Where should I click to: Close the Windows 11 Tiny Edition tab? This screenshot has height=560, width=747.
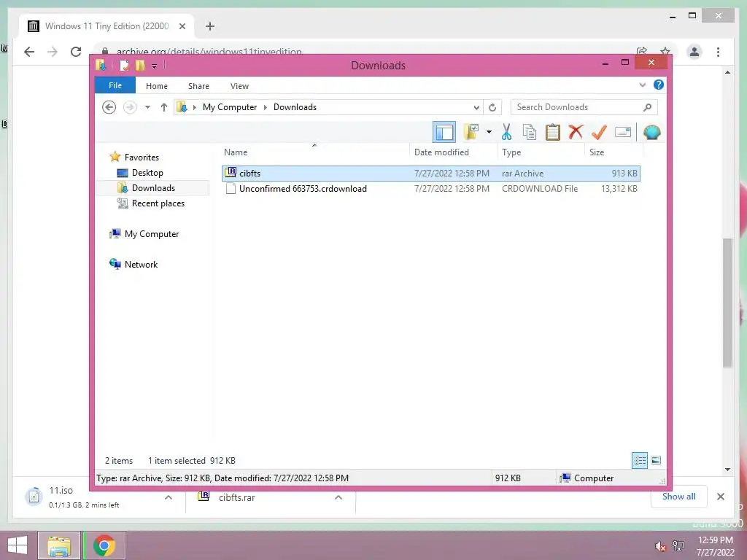[x=182, y=26]
